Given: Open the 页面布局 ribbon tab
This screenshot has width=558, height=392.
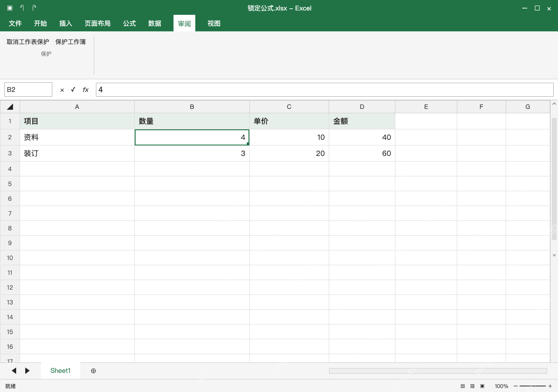Looking at the screenshot, I should (98, 24).
